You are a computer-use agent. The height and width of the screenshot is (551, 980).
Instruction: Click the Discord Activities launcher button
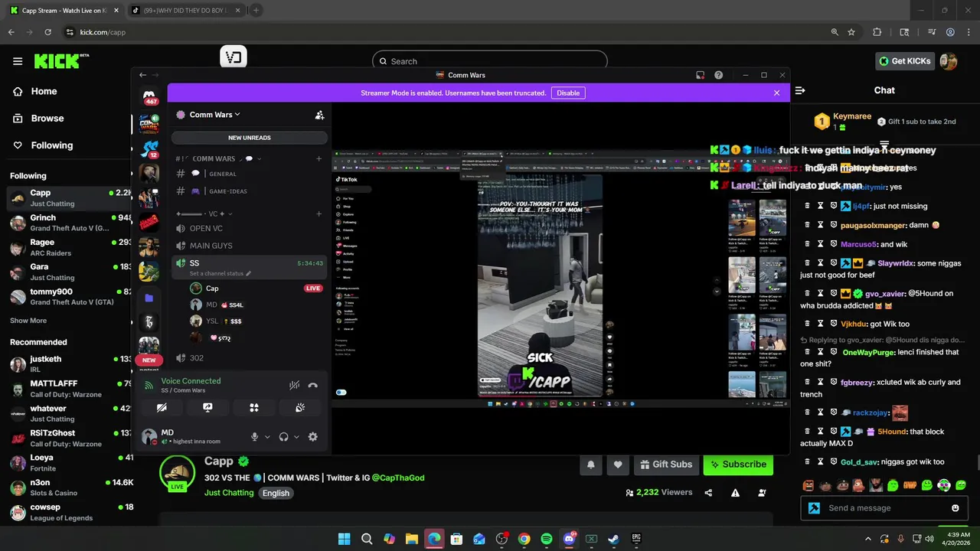pyautogui.click(x=254, y=408)
